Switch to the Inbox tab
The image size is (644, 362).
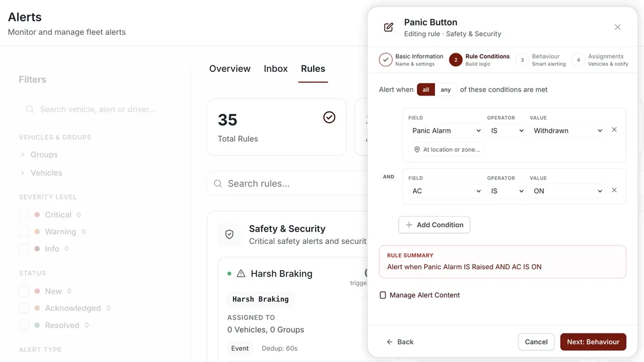point(276,69)
